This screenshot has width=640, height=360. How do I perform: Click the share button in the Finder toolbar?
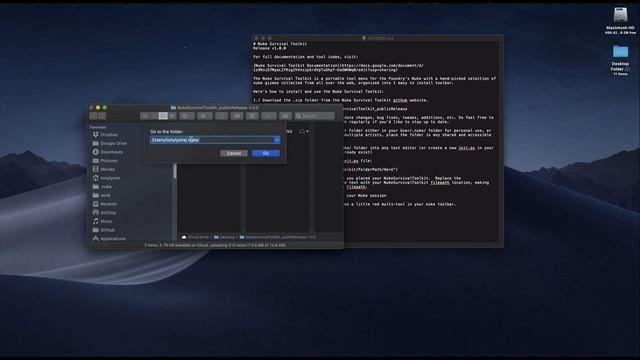(x=222, y=116)
